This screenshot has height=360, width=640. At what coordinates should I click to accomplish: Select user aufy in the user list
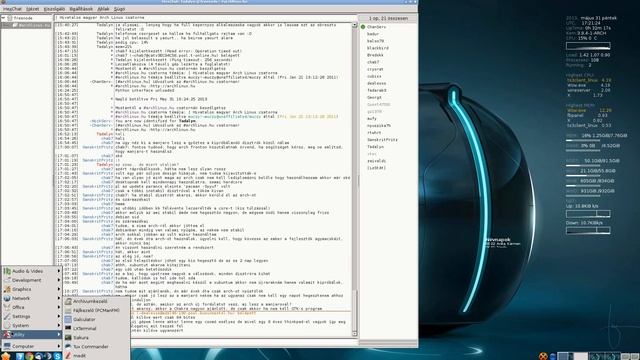point(372,118)
